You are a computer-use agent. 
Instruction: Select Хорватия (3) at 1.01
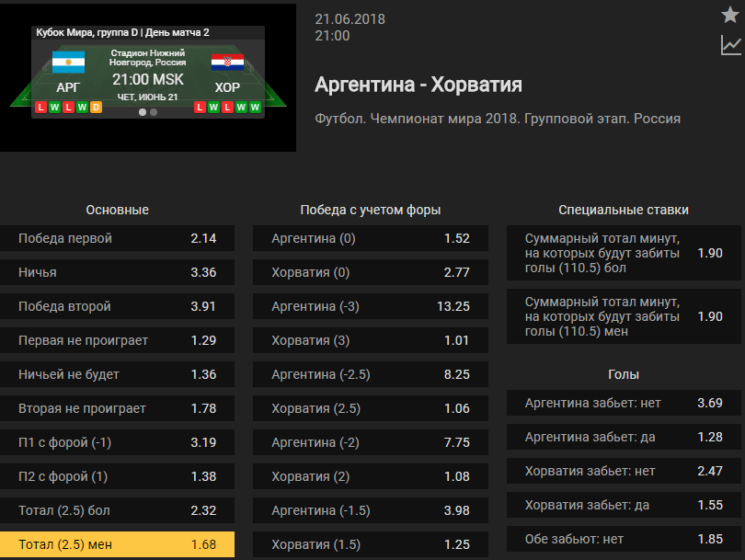pos(371,340)
